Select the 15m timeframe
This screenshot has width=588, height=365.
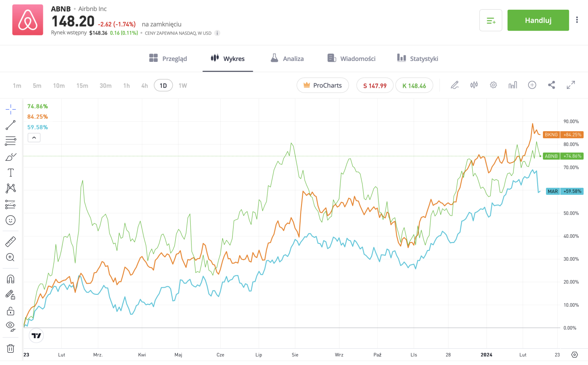pyautogui.click(x=82, y=86)
